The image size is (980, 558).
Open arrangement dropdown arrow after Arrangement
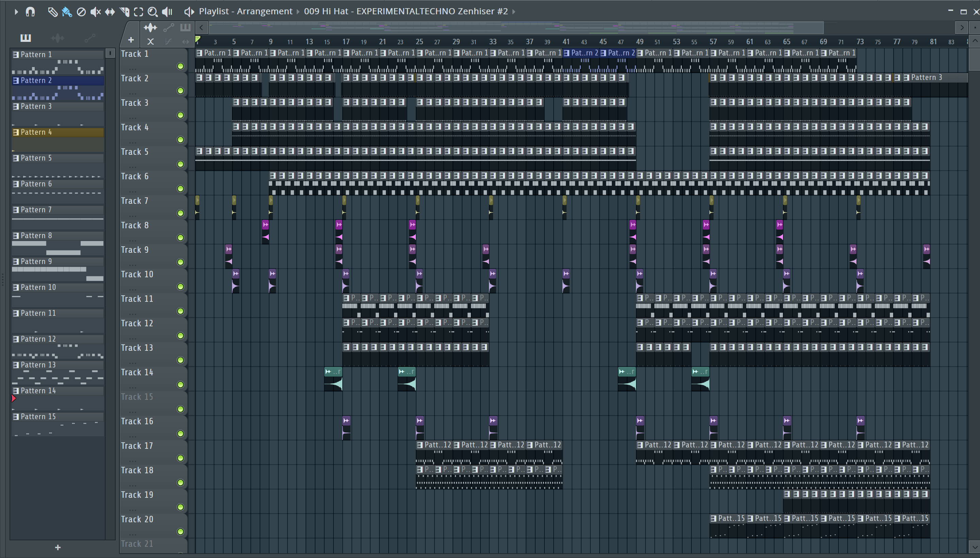coord(298,12)
